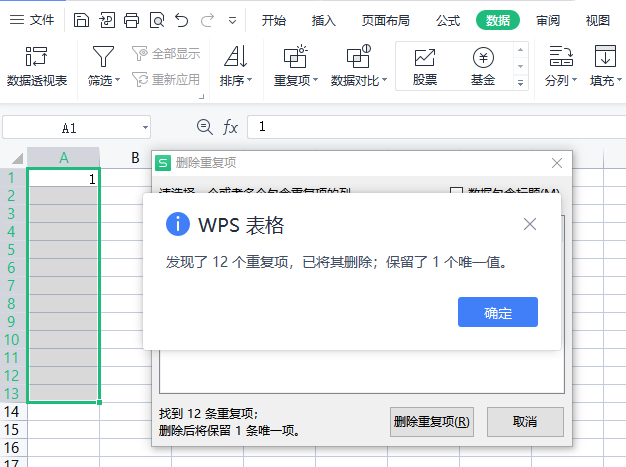Screen dimensions: 626x467
Task: Expand the data types gallery
Action: [x=520, y=83]
